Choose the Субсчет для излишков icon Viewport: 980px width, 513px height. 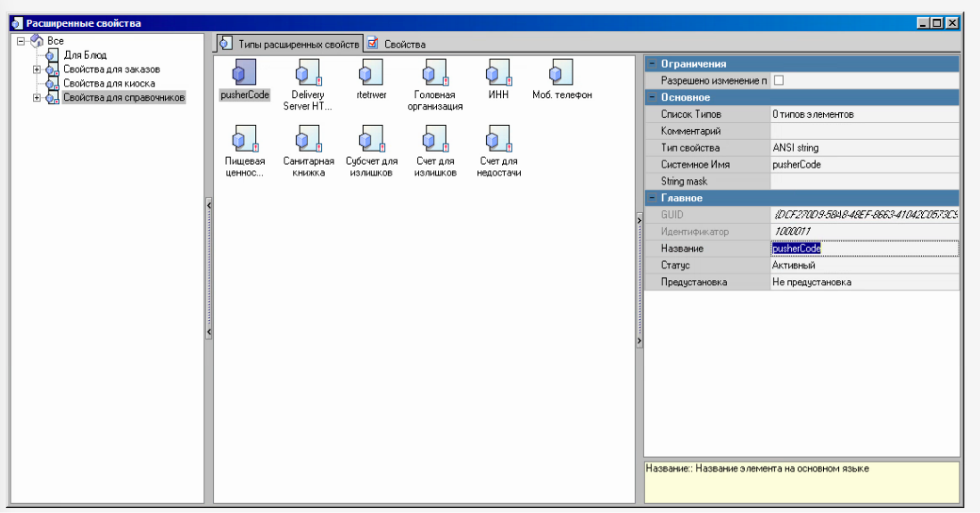click(371, 140)
